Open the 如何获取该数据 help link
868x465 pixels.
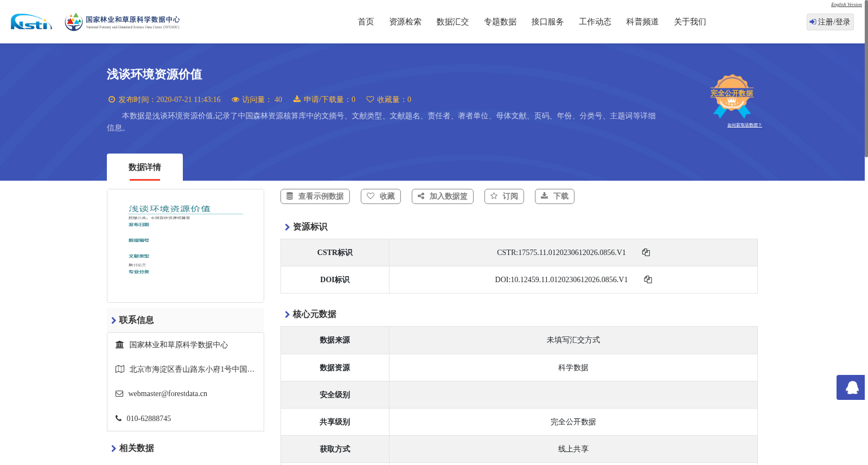[744, 125]
